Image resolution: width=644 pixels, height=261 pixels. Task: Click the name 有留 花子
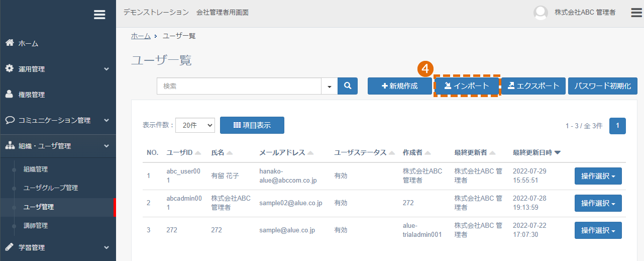point(225,176)
